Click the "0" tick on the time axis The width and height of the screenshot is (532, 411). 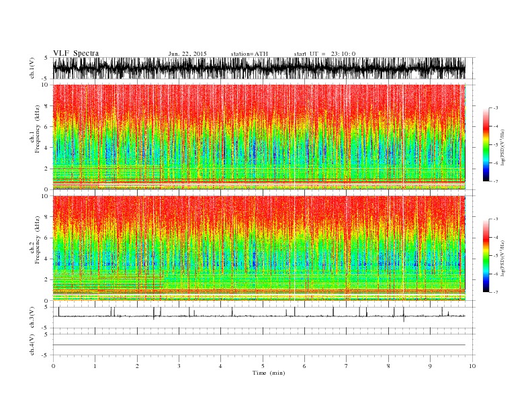tap(53, 366)
